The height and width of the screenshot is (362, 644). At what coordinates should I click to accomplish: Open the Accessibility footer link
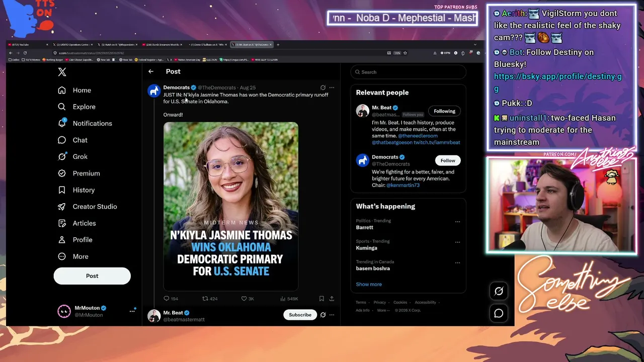pos(425,302)
